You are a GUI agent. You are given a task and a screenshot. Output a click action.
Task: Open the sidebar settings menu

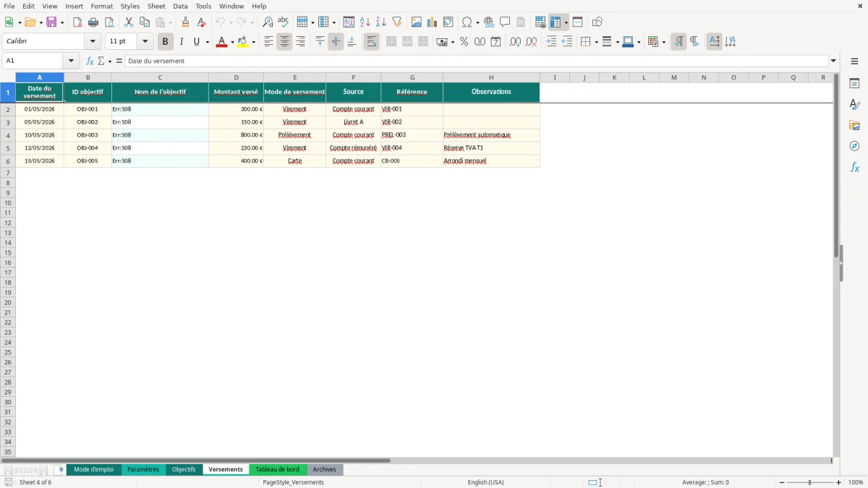854,61
